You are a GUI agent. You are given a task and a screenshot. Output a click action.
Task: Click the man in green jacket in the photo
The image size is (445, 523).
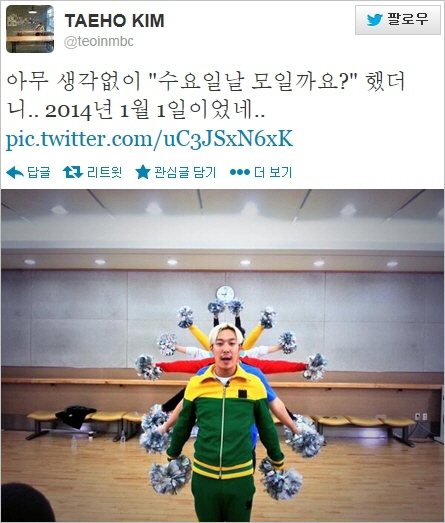pyautogui.click(x=226, y=424)
